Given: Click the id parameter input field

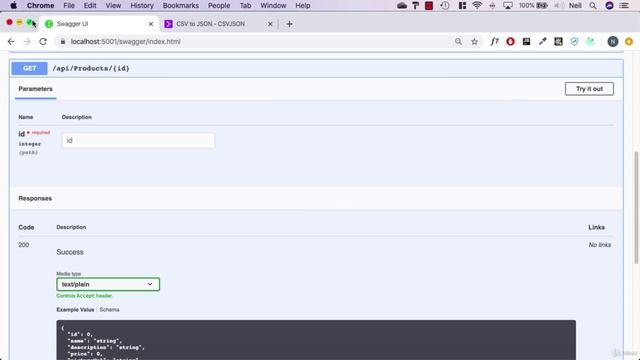Looking at the screenshot, I should pyautogui.click(x=138, y=140).
